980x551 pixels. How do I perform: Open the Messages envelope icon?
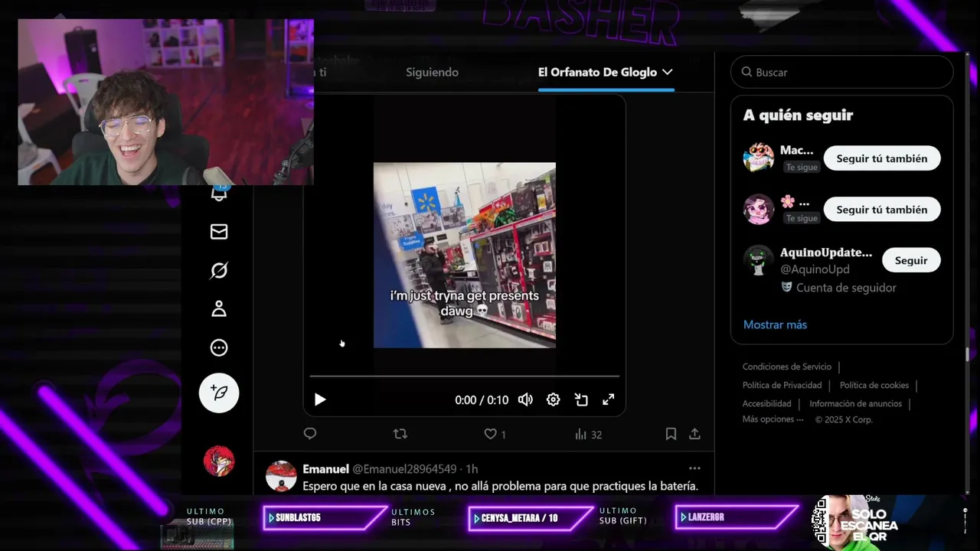(x=219, y=232)
